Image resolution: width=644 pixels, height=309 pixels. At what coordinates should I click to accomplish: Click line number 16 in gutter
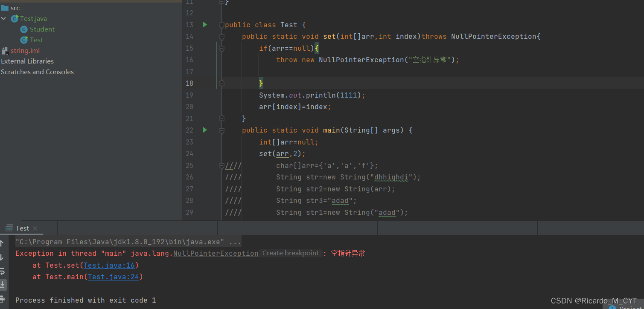coord(189,60)
